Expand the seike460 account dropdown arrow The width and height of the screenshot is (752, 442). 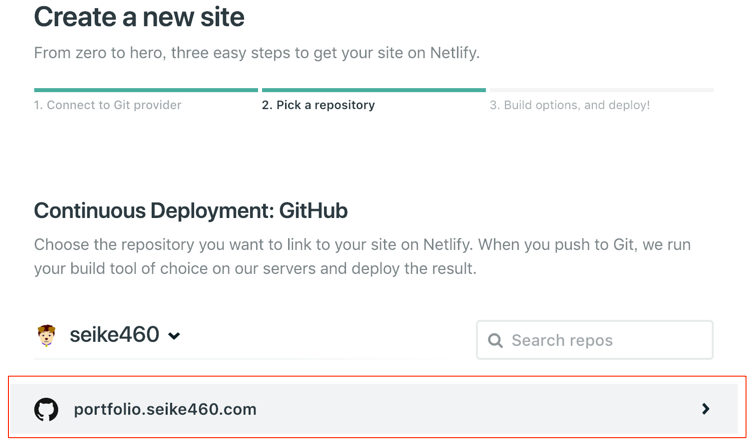coord(174,336)
